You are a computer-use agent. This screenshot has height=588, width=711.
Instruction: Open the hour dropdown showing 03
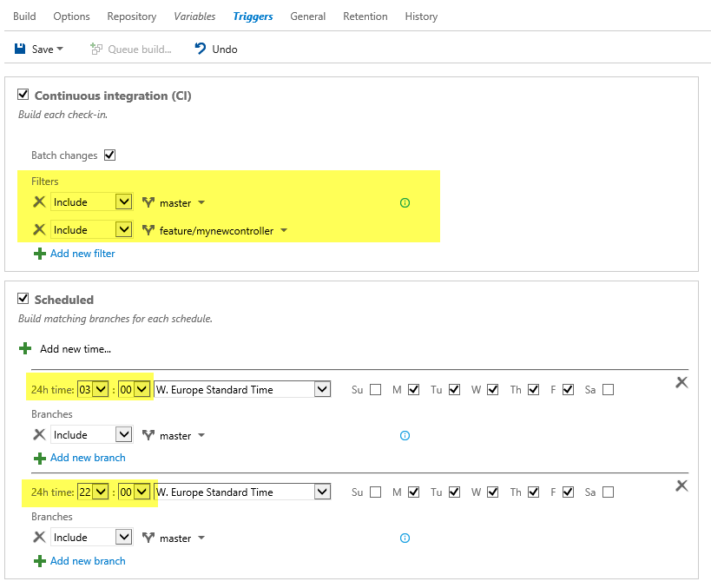[101, 389]
